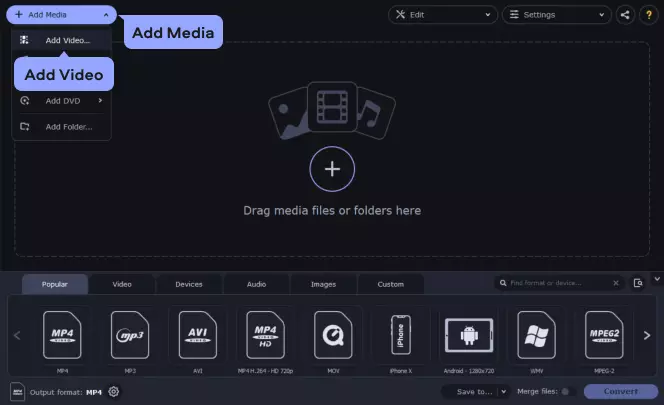Open the Add Media dropdown button

click(x=61, y=15)
